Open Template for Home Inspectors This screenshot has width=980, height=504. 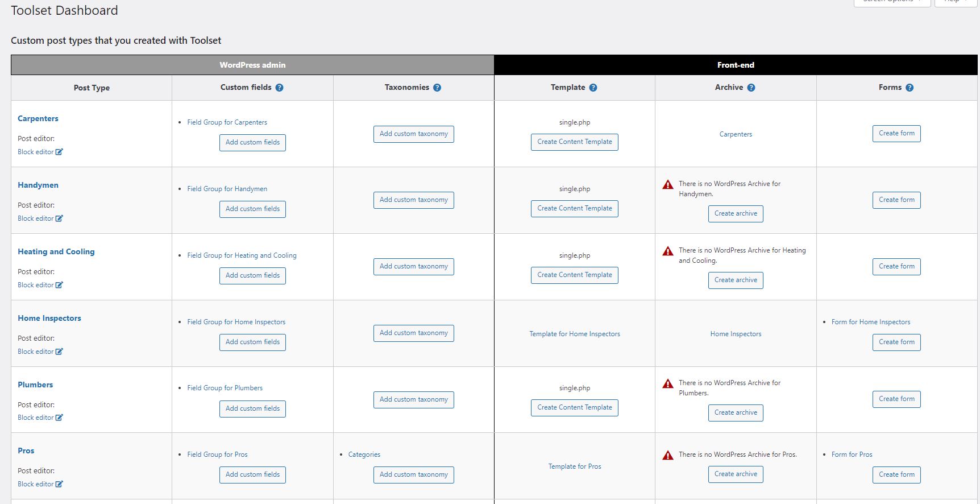pos(575,334)
